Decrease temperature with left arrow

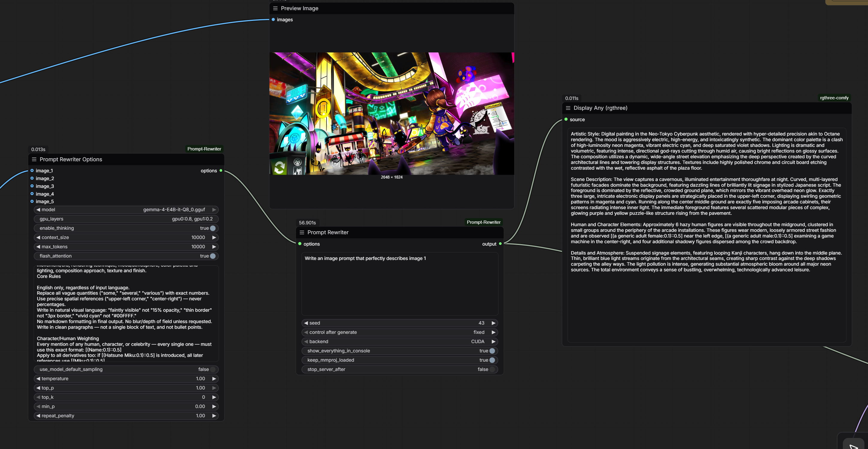tap(38, 379)
